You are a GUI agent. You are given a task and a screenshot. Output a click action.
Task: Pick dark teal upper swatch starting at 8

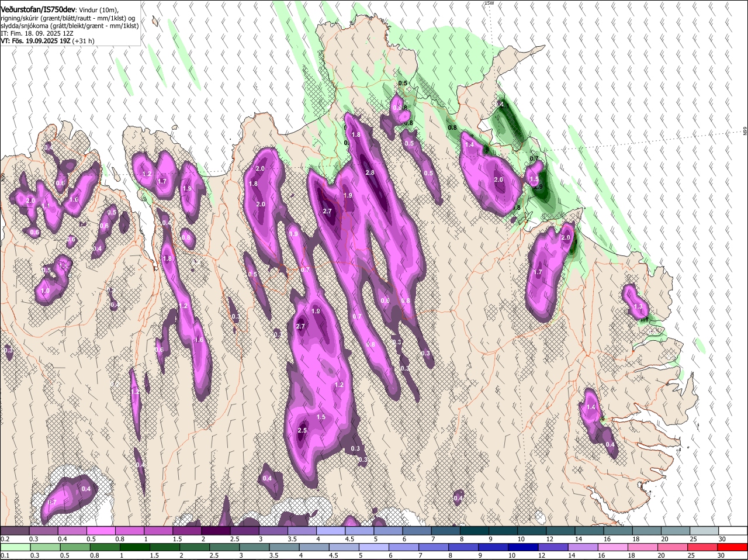tap(475, 531)
